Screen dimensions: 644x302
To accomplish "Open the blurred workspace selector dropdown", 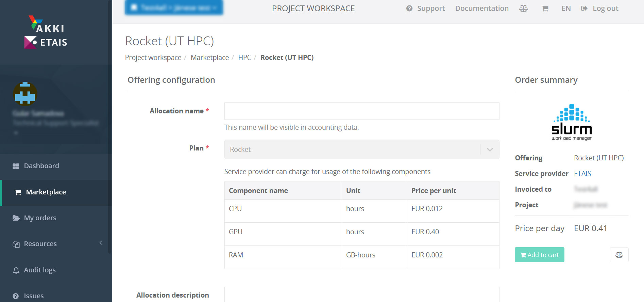I will (174, 7).
